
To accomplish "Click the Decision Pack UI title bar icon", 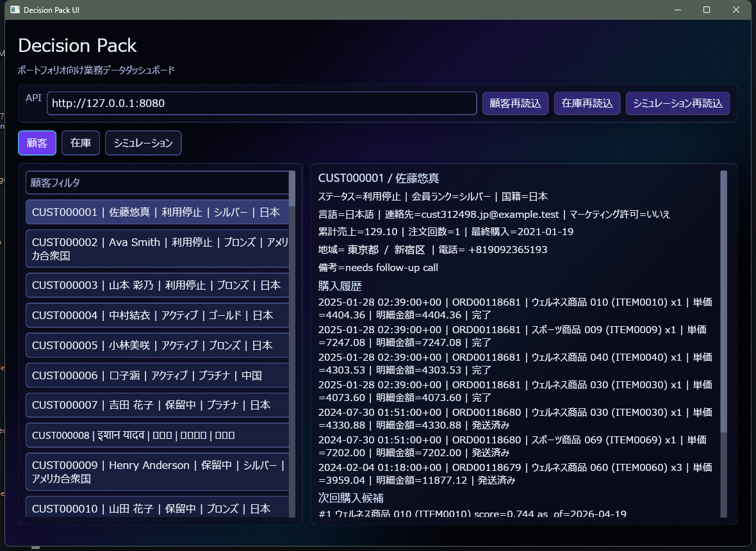I will coord(15,10).
